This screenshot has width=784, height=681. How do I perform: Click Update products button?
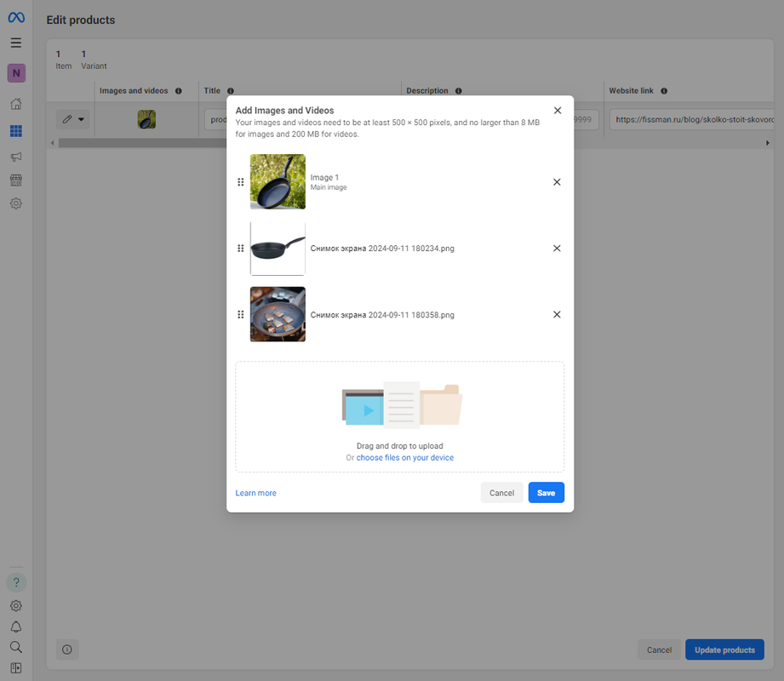point(724,650)
